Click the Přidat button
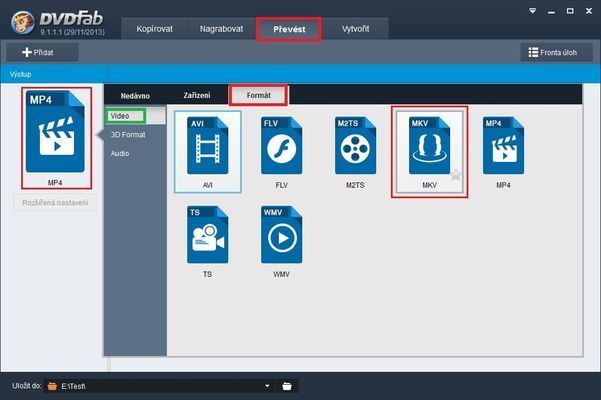Image resolution: width=601 pixels, height=400 pixels. 43,52
